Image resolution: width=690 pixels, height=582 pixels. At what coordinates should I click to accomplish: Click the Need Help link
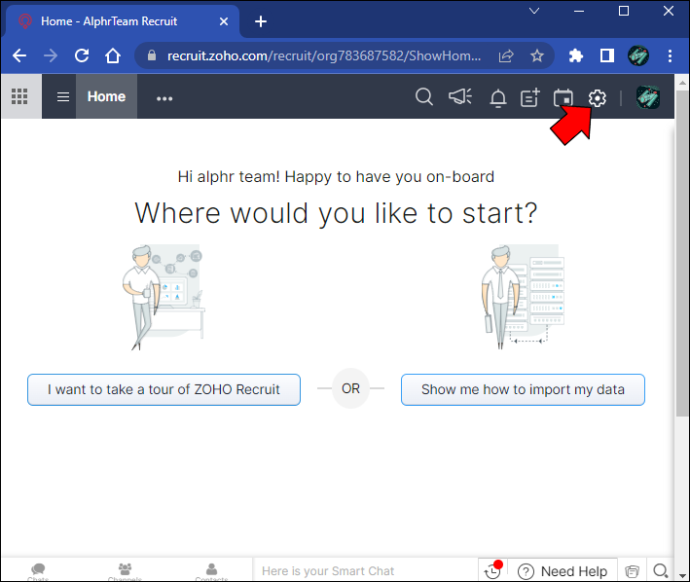tap(563, 571)
